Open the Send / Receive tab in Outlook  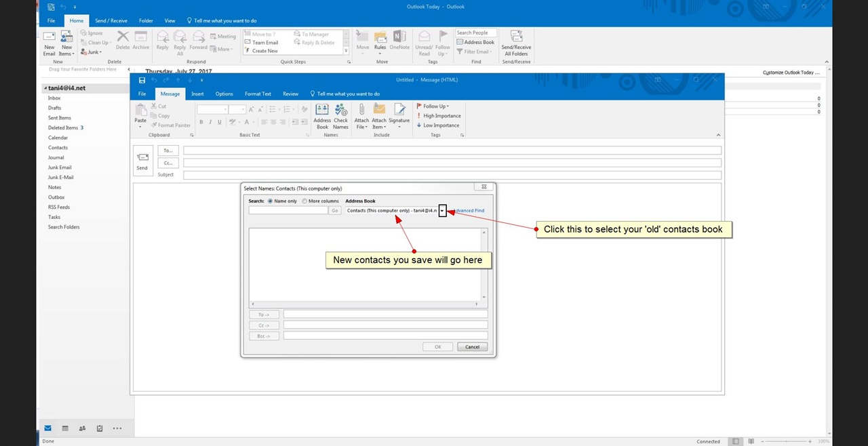pos(111,21)
